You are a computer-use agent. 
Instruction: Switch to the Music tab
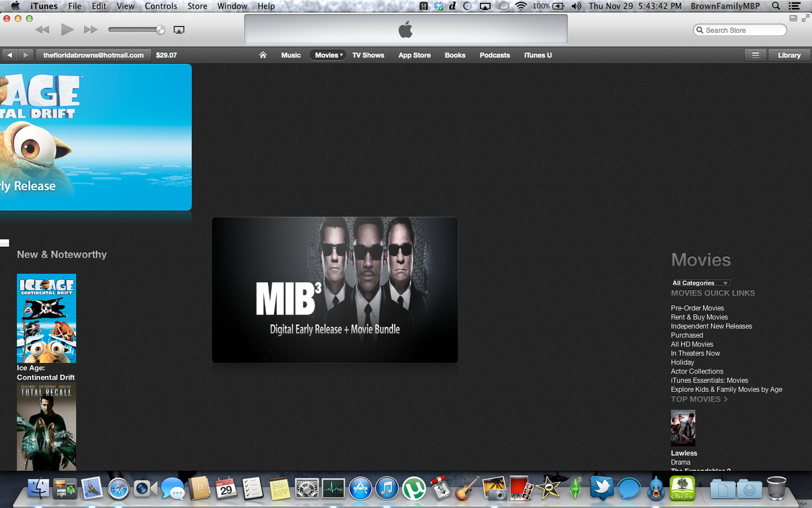[x=291, y=55]
